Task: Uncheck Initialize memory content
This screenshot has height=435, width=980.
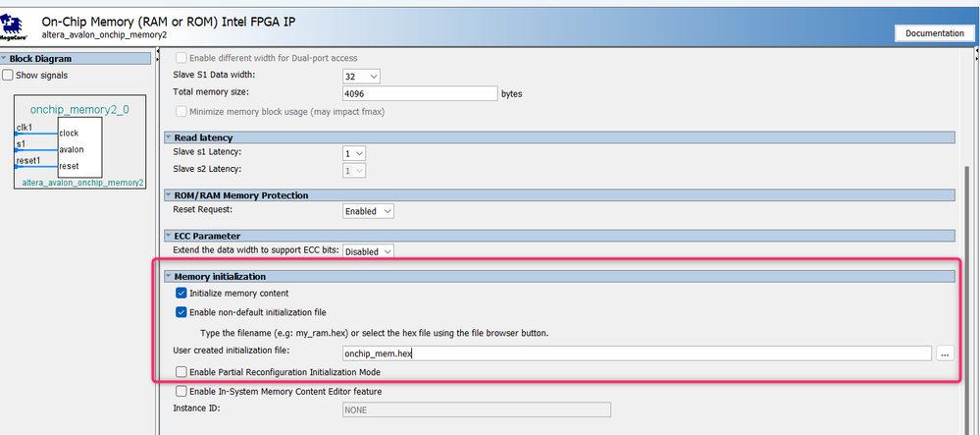Action: [x=181, y=293]
